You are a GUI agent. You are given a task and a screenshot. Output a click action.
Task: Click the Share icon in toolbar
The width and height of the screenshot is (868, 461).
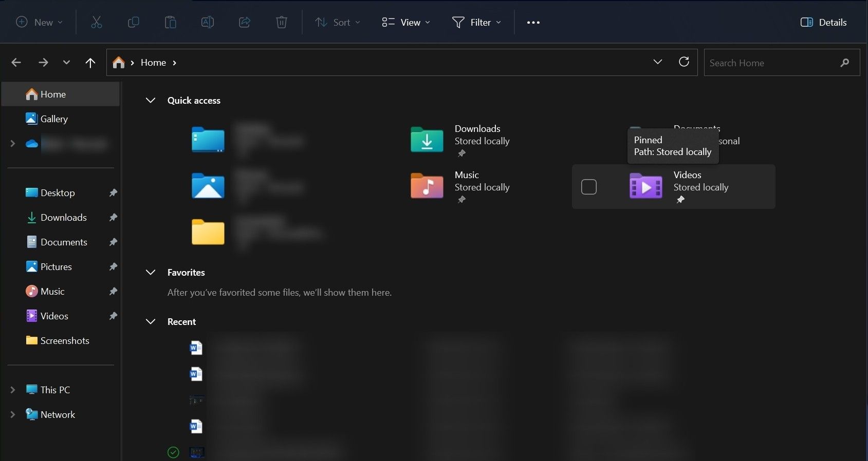[x=245, y=22]
